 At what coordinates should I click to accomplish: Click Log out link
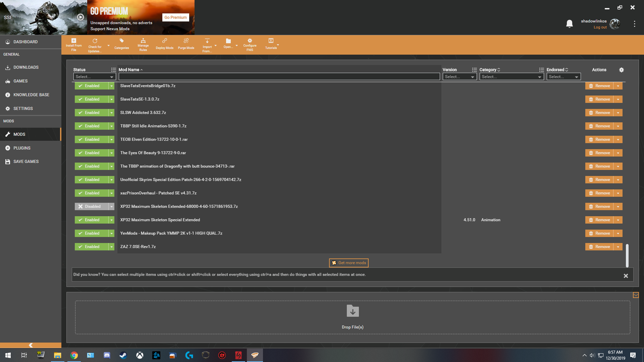[x=600, y=27]
